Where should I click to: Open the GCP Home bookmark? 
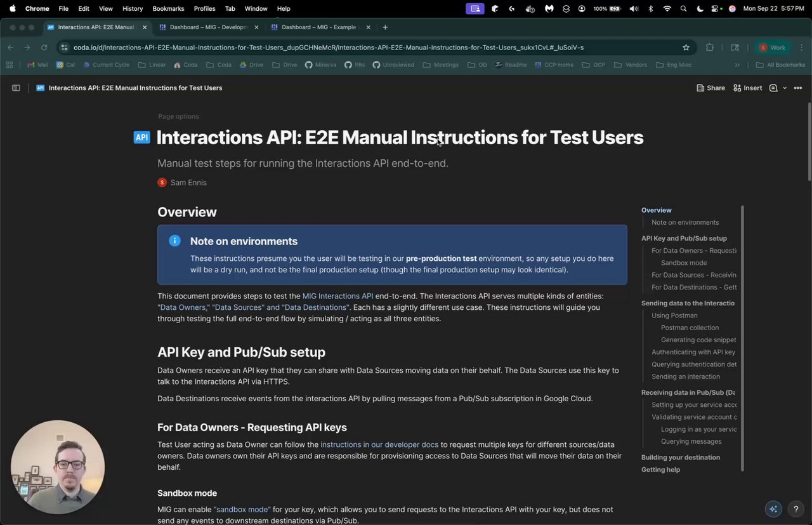click(x=554, y=65)
